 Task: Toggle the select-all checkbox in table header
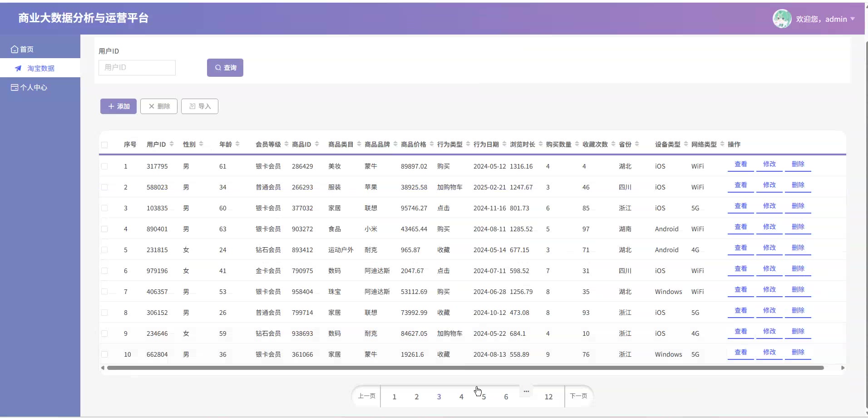[104, 145]
